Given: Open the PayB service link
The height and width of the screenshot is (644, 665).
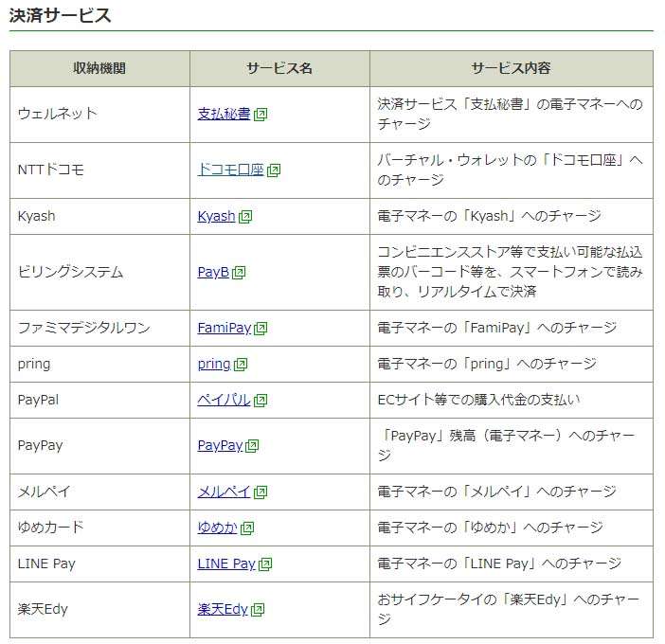Looking at the screenshot, I should [213, 272].
